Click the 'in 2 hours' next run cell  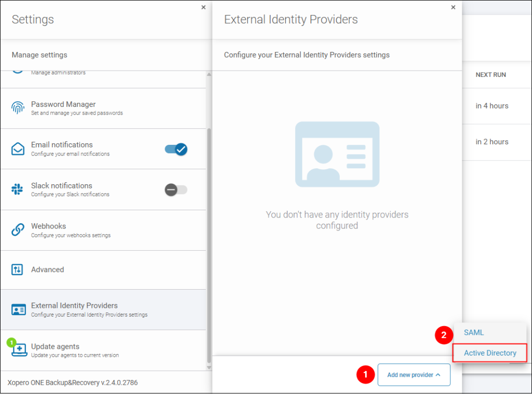tap(492, 142)
